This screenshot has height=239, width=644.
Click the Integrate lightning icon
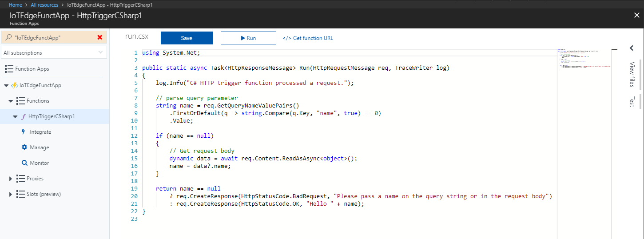click(24, 132)
